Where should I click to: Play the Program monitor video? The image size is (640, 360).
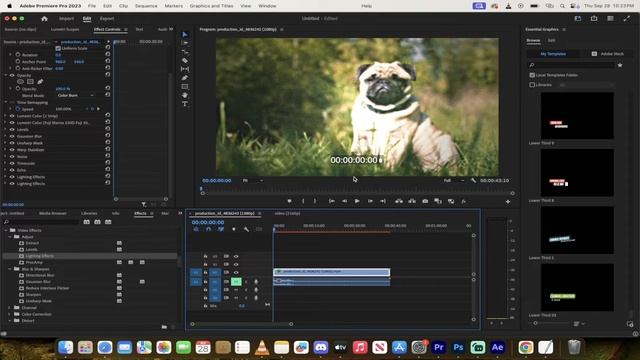pos(357,201)
